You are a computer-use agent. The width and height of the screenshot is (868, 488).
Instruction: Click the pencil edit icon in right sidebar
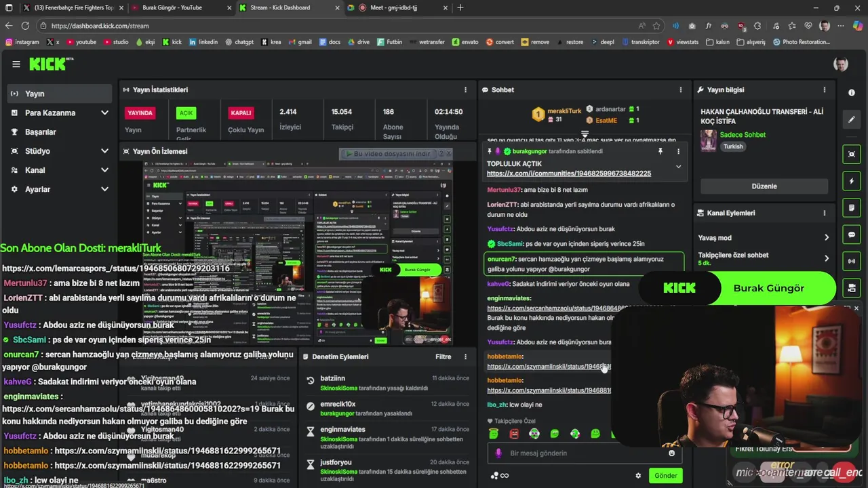pyautogui.click(x=852, y=120)
